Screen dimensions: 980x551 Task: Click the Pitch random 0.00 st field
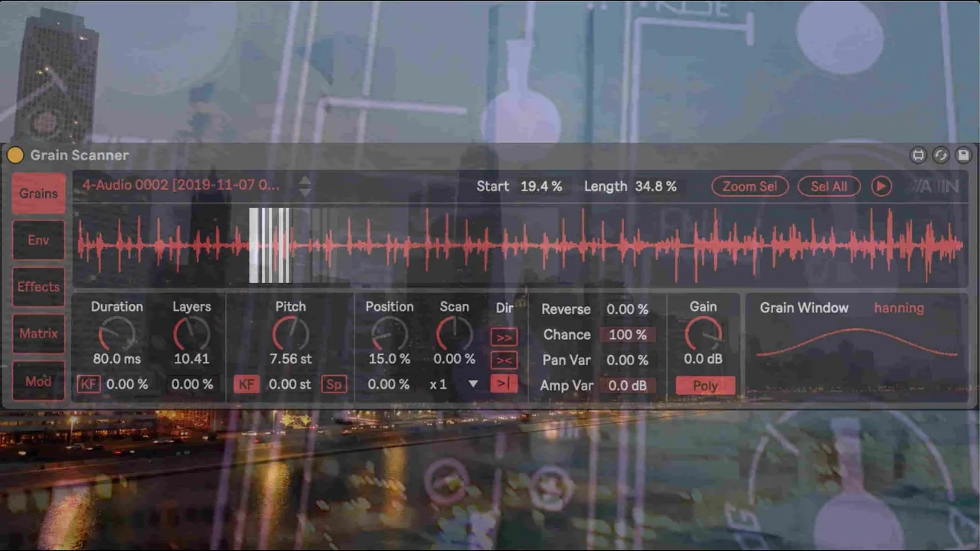pos(289,384)
